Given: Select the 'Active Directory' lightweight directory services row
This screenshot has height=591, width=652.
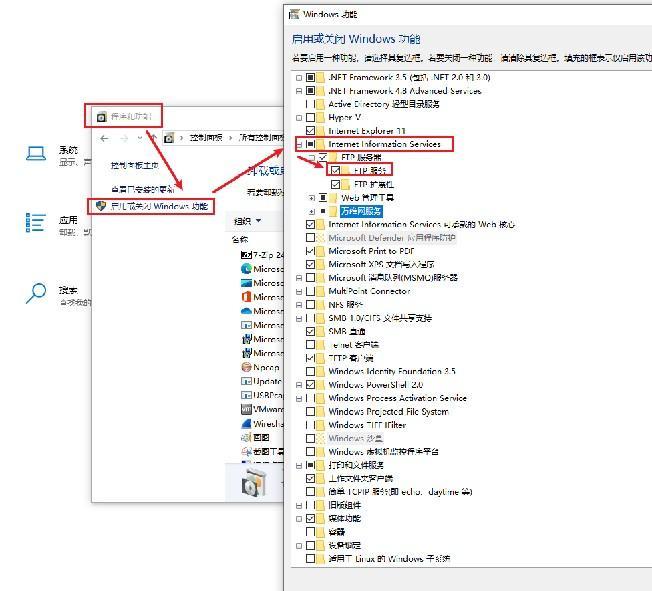Looking at the screenshot, I should 384,104.
